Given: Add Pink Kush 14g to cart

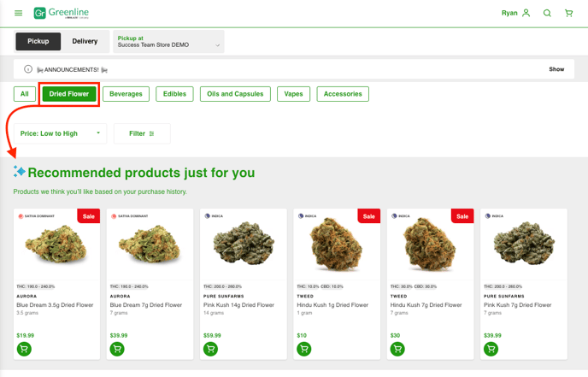Looking at the screenshot, I should pyautogui.click(x=210, y=349).
